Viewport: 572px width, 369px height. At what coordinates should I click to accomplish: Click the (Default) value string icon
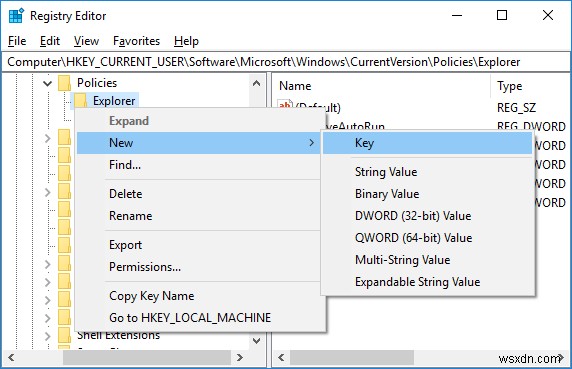[285, 105]
